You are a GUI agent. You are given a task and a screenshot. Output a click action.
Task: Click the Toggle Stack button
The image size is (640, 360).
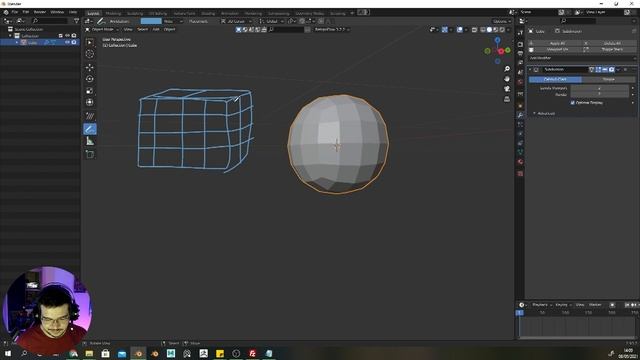609,49
